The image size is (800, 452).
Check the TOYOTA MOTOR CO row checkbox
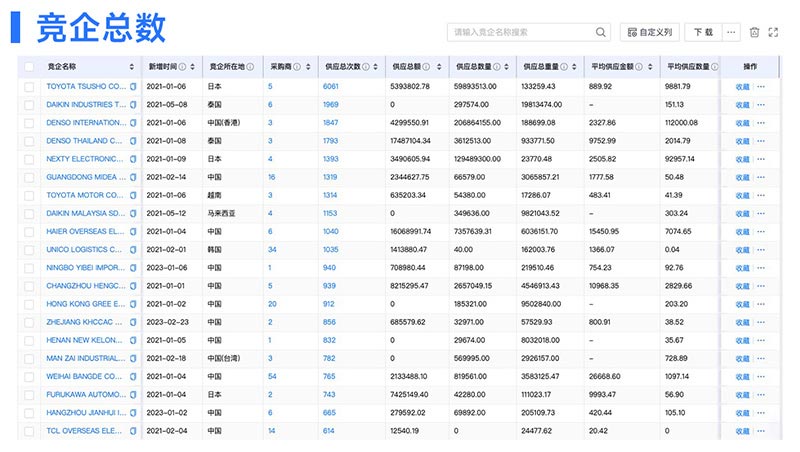point(29,195)
